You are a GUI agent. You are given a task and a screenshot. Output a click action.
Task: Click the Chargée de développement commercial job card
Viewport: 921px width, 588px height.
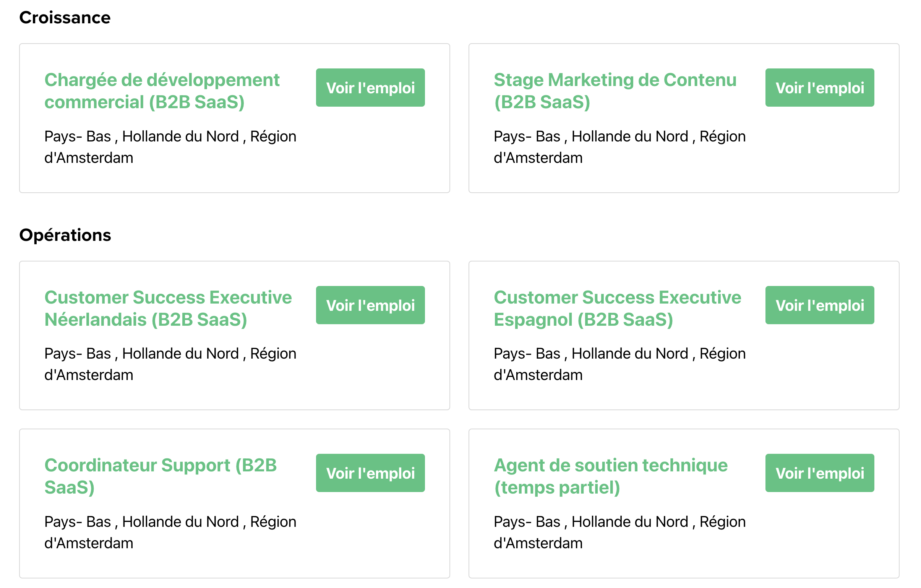(x=234, y=117)
